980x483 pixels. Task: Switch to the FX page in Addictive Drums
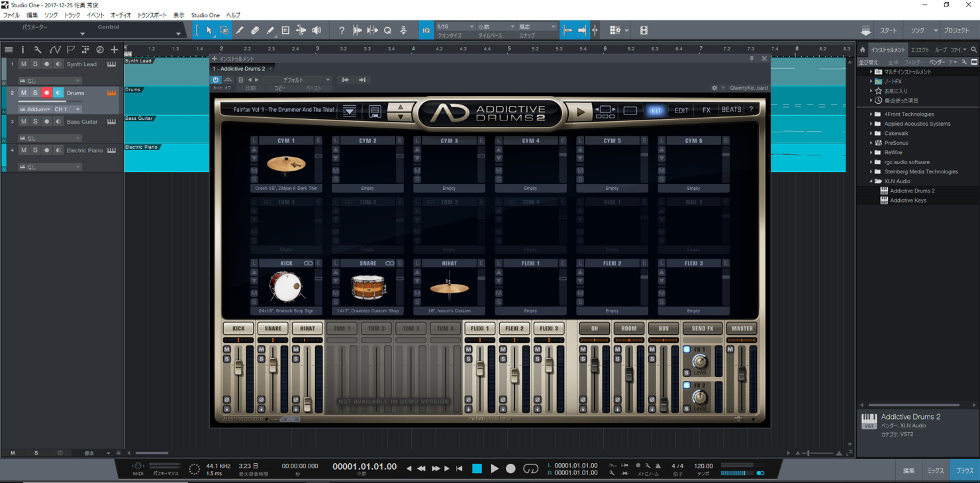(707, 110)
